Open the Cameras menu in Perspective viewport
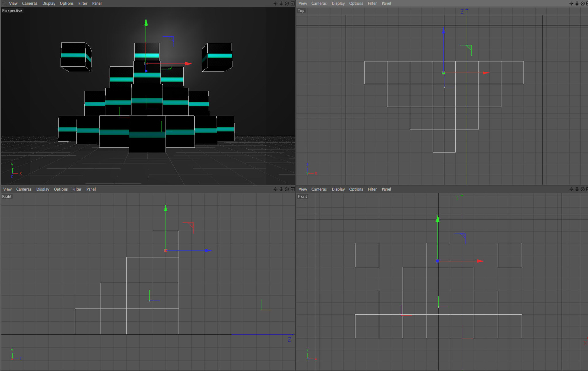This screenshot has height=371, width=588. 29,3
